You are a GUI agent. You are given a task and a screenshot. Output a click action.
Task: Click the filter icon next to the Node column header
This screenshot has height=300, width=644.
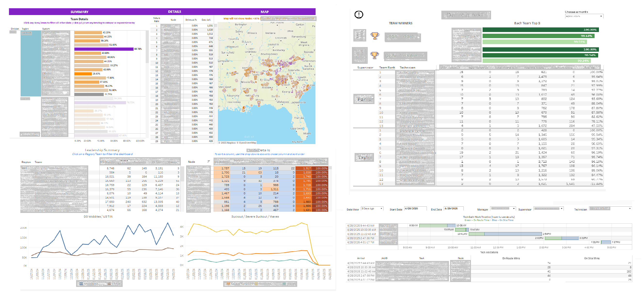pyautogui.click(x=209, y=162)
